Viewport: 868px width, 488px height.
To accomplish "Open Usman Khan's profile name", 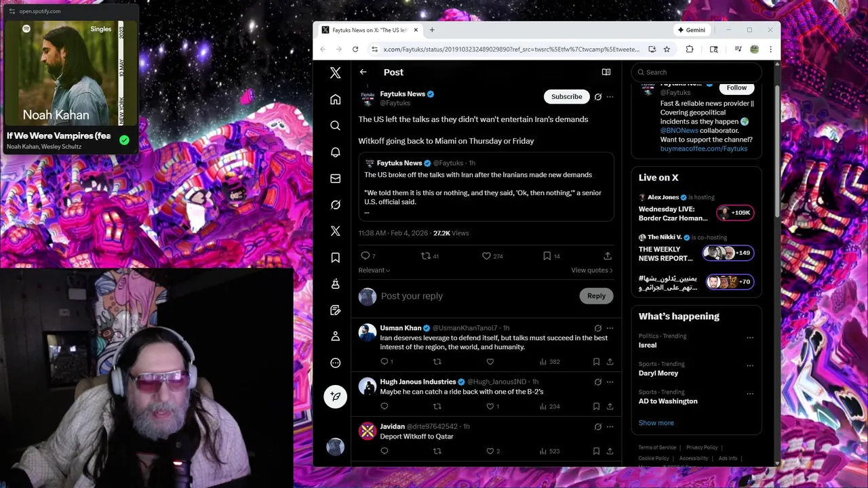I will (x=400, y=328).
